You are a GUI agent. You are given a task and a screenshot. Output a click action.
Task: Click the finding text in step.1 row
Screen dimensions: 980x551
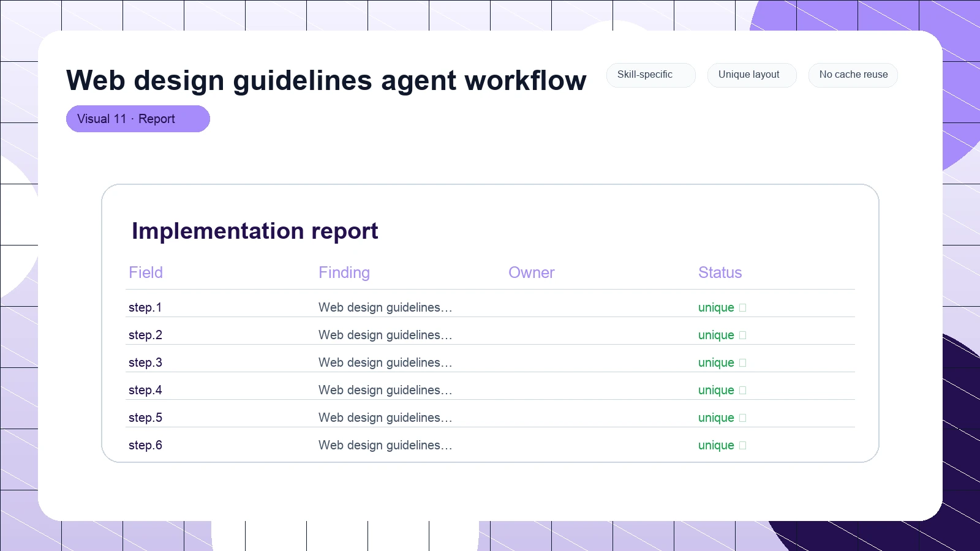coord(385,307)
